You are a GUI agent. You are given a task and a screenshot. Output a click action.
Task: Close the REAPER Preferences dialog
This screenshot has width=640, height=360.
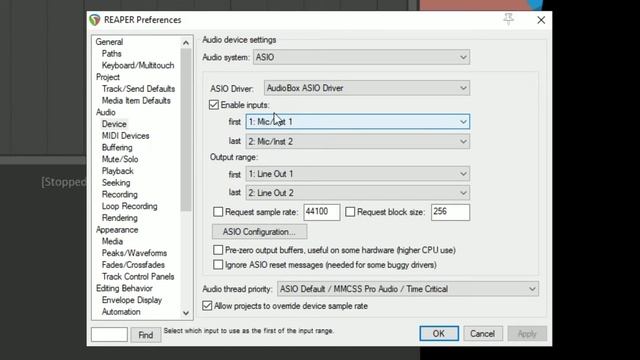[x=541, y=20]
